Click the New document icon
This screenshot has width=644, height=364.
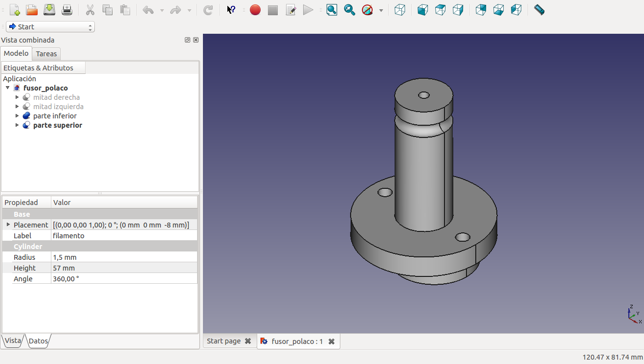tap(15, 10)
